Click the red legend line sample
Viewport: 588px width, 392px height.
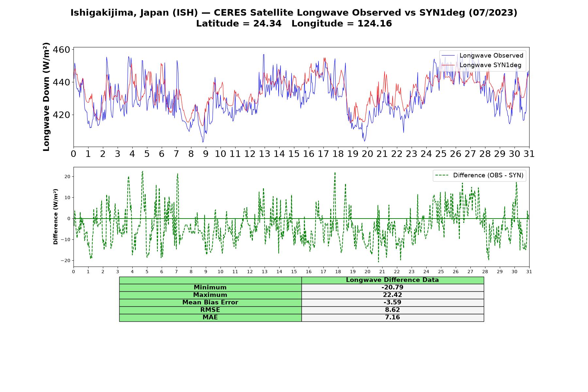(448, 65)
